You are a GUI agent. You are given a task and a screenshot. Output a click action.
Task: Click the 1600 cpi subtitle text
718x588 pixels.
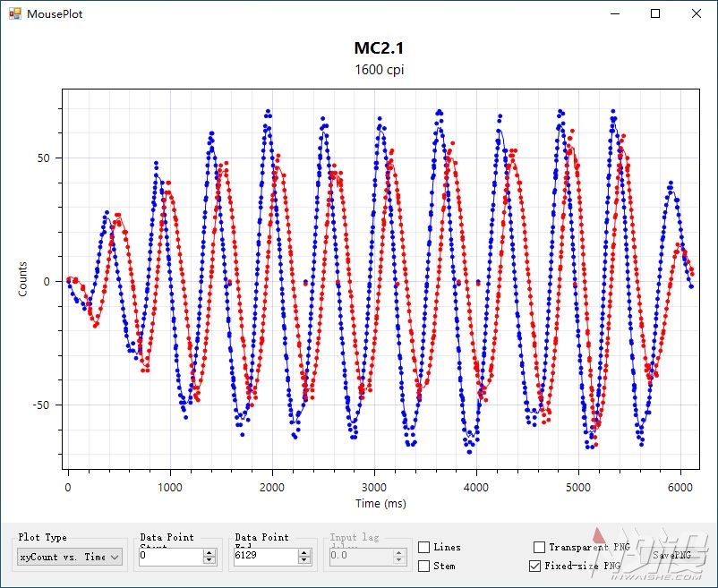click(x=380, y=70)
